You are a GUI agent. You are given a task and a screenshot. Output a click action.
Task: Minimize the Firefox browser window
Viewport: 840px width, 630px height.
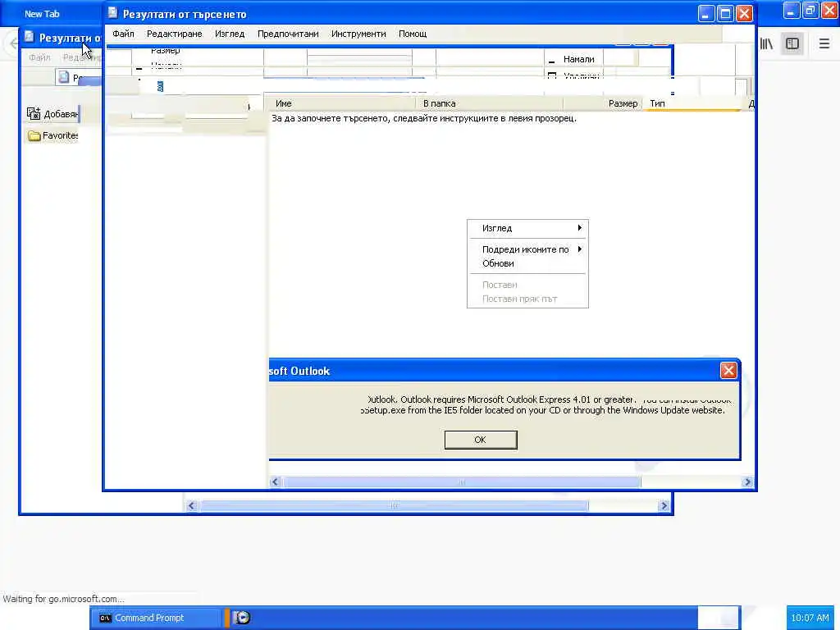(x=792, y=10)
